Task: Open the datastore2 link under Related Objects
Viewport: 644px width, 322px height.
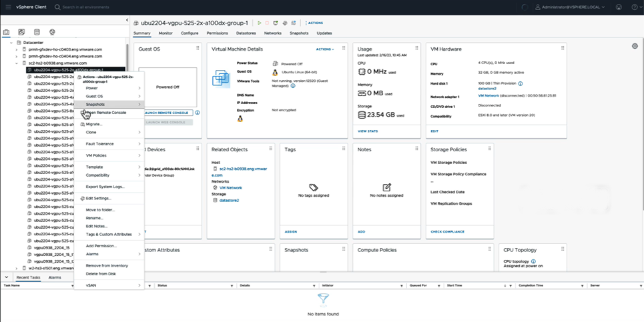Action: point(229,200)
